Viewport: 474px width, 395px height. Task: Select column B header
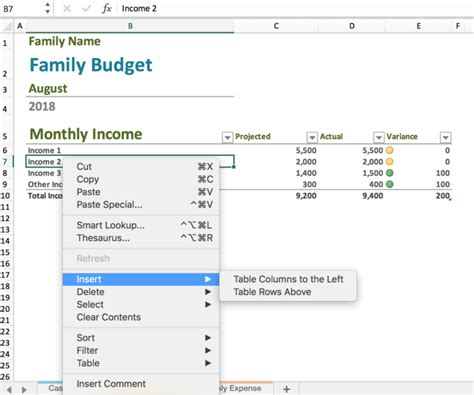point(130,26)
